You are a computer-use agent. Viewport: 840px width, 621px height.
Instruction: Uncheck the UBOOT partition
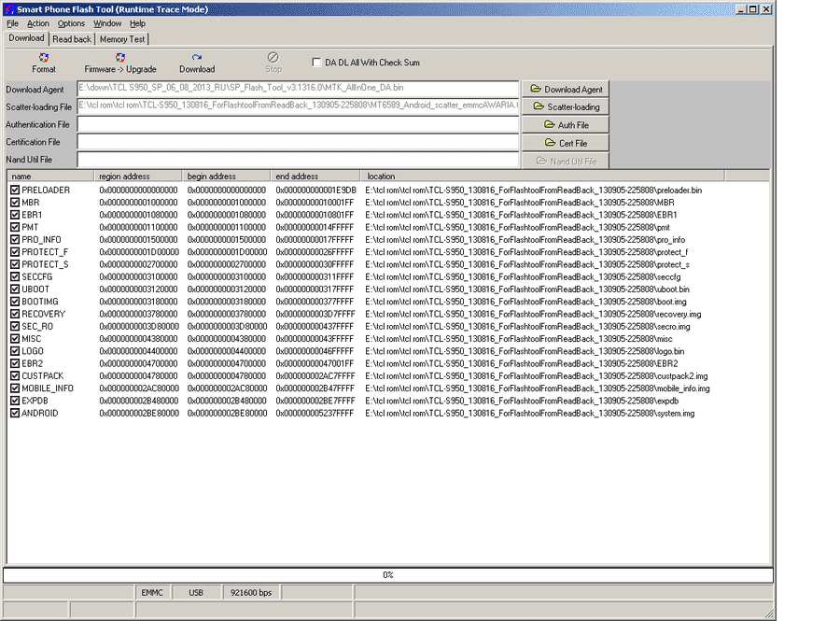pos(15,289)
